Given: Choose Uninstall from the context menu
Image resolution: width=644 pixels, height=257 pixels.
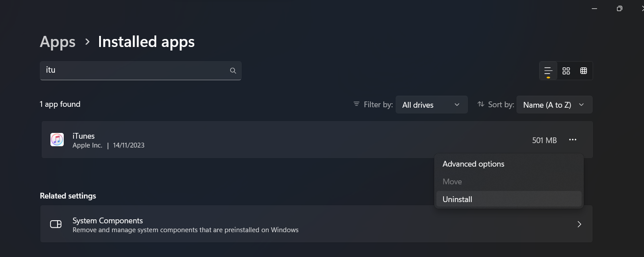Looking at the screenshot, I should click(x=457, y=199).
